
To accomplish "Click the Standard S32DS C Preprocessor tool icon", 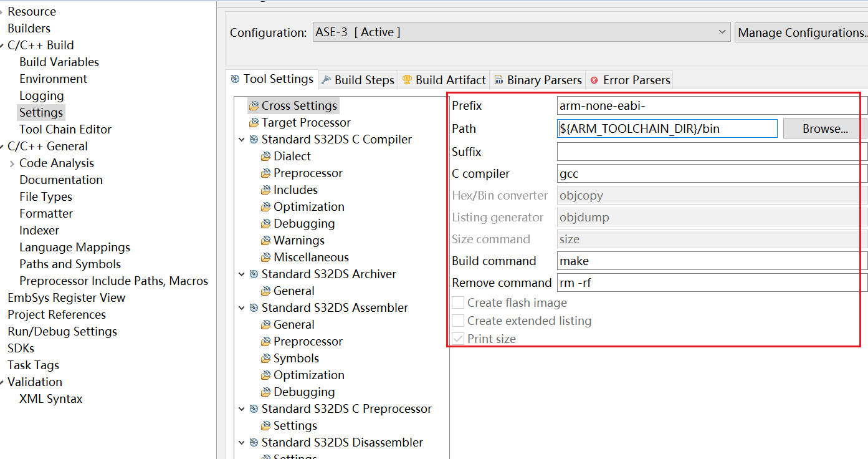I will (x=254, y=409).
